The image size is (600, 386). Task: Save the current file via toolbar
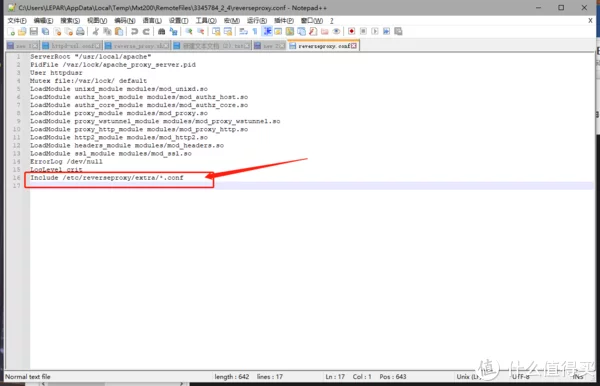34,32
